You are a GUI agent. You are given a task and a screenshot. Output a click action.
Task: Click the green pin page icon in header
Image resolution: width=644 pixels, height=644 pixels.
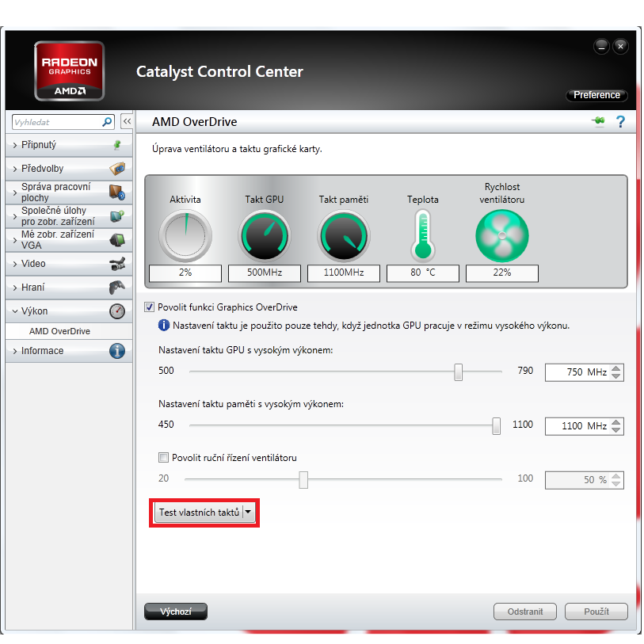pos(599,121)
